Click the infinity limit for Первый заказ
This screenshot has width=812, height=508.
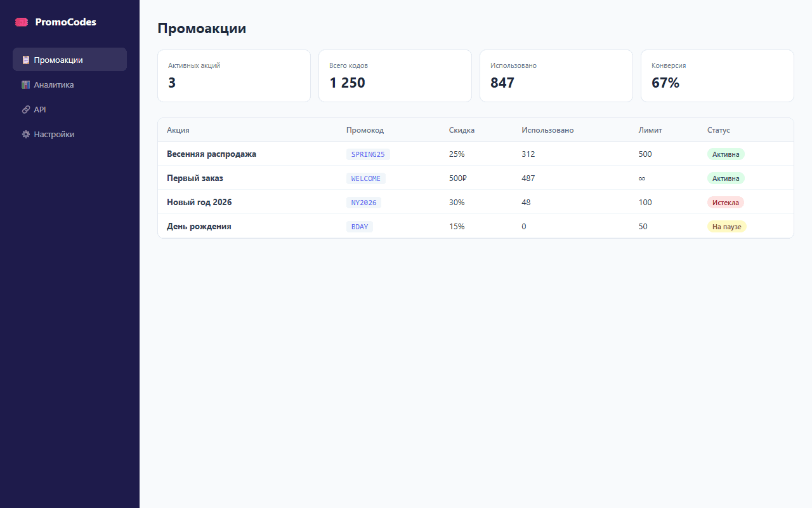(x=642, y=178)
